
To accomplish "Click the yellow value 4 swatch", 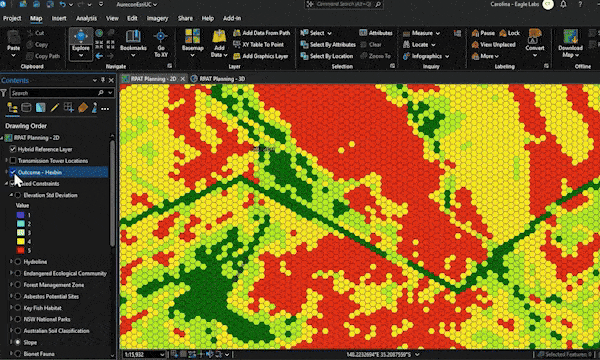I will pyautogui.click(x=20, y=241).
